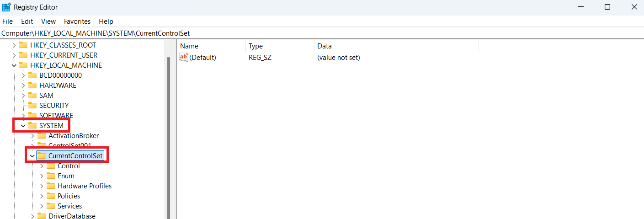Select the DriverDatabase key label
Screen dimensions: 644x219
tap(72, 216)
